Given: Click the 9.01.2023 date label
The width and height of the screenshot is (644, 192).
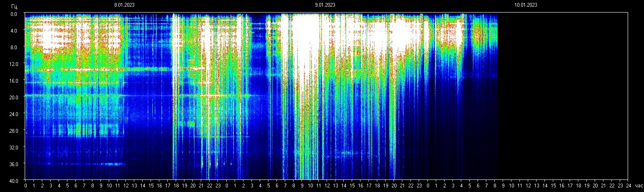Looking at the screenshot, I should 325,5.
